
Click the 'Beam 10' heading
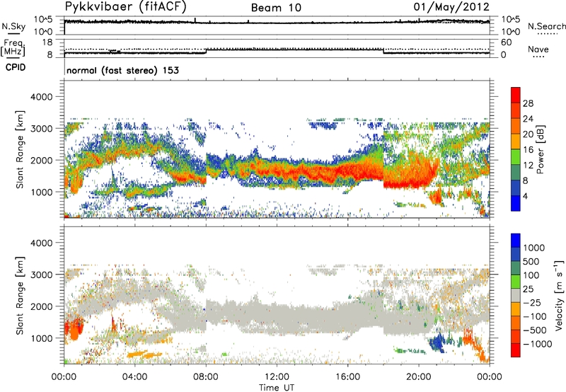coord(276,8)
